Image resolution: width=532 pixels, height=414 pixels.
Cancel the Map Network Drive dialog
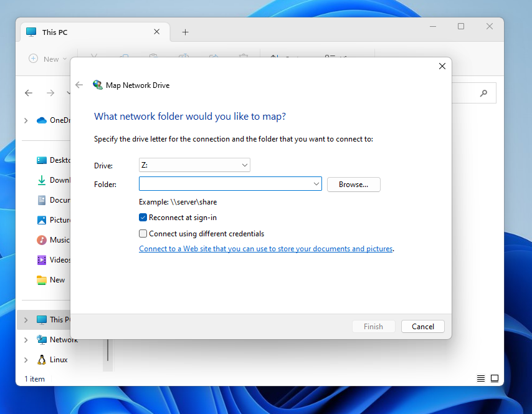tap(422, 327)
